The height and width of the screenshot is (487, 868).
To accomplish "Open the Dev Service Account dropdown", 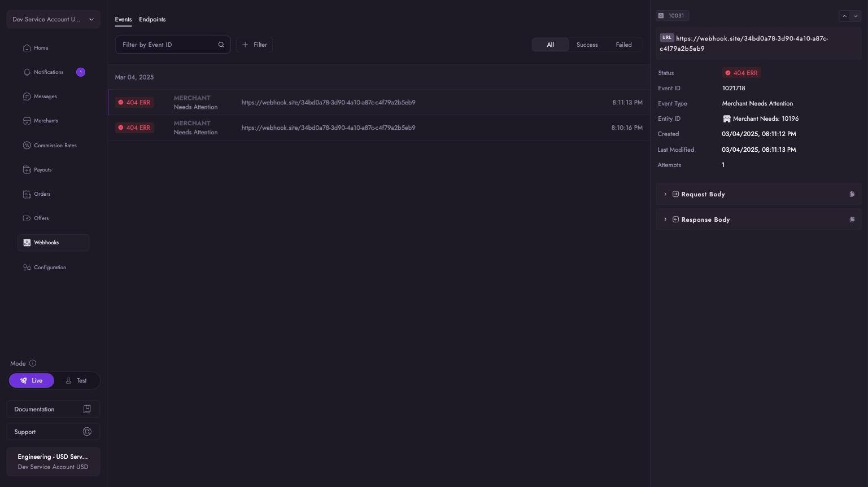I will [53, 19].
